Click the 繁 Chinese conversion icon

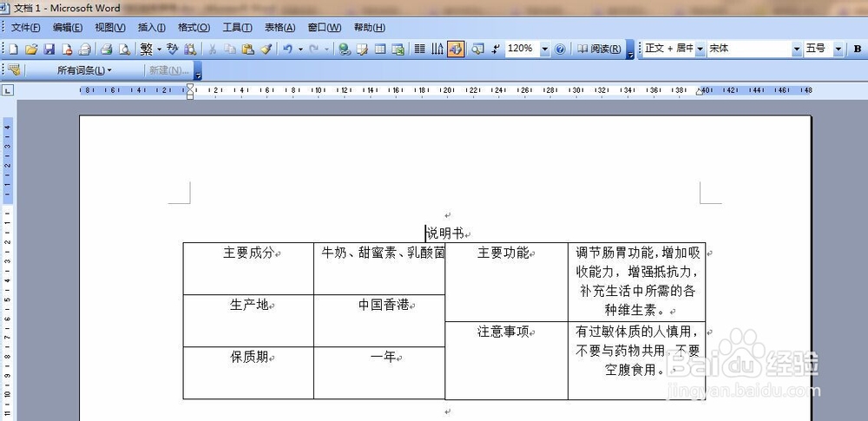pyautogui.click(x=146, y=49)
